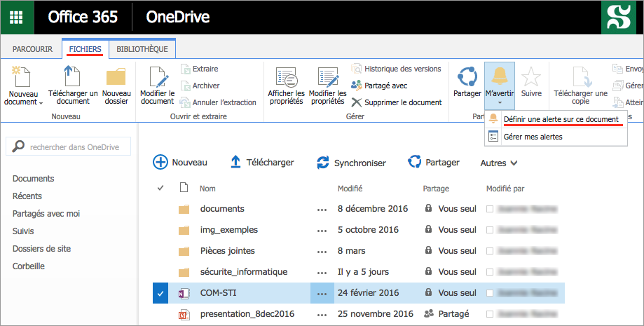Image resolution: width=644 pixels, height=326 pixels.
Task: Open Dossiers de site
Action: [x=41, y=249]
